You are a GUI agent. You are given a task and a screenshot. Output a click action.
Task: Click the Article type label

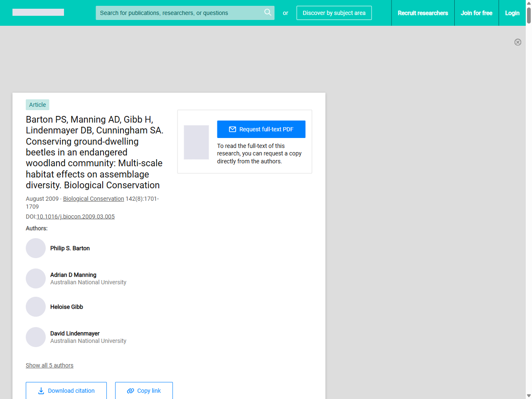click(x=37, y=105)
